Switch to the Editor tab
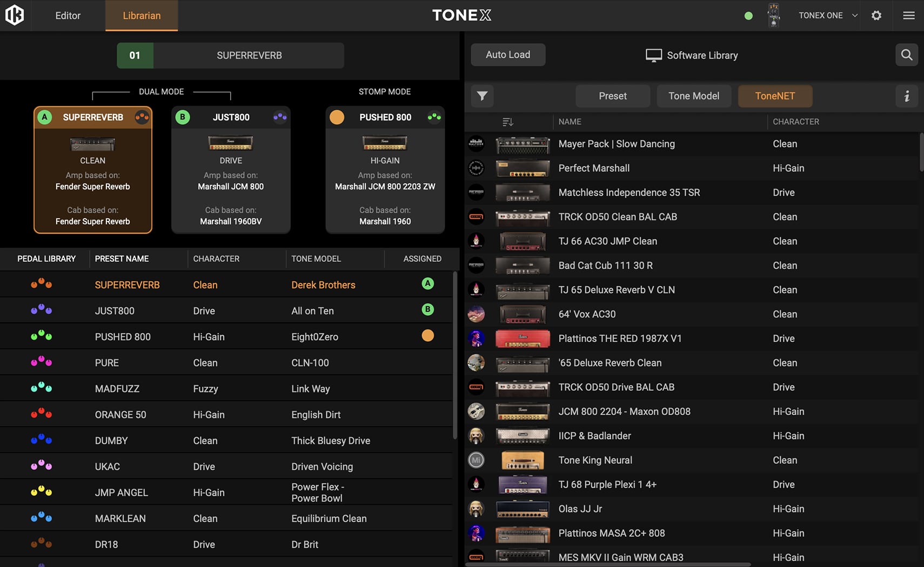924x567 pixels. (68, 16)
